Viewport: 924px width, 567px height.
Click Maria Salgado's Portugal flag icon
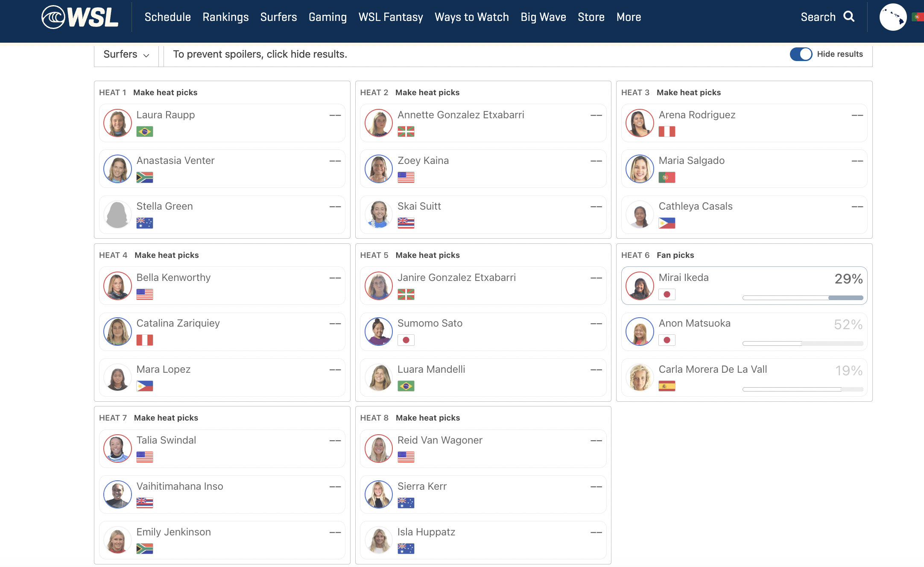(667, 177)
